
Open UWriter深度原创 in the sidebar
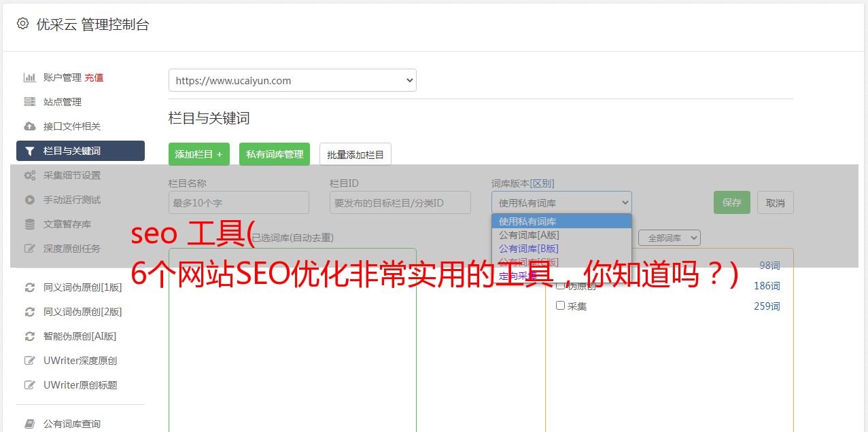point(80,361)
